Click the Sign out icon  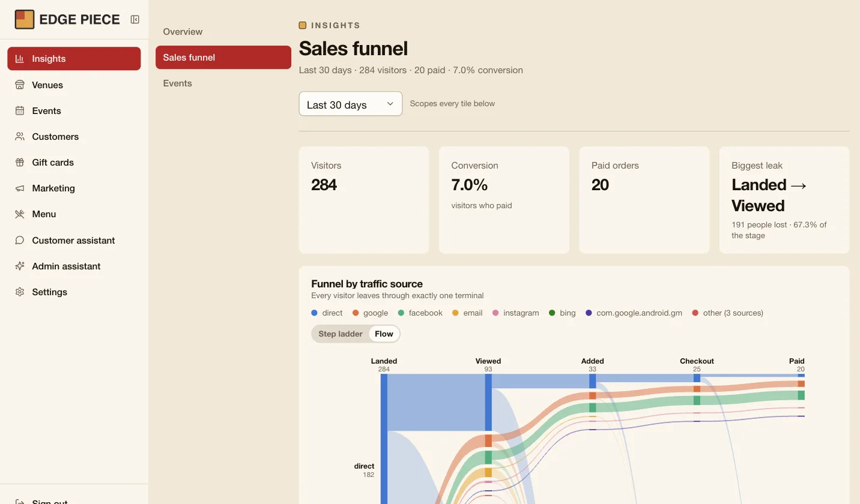click(x=20, y=501)
